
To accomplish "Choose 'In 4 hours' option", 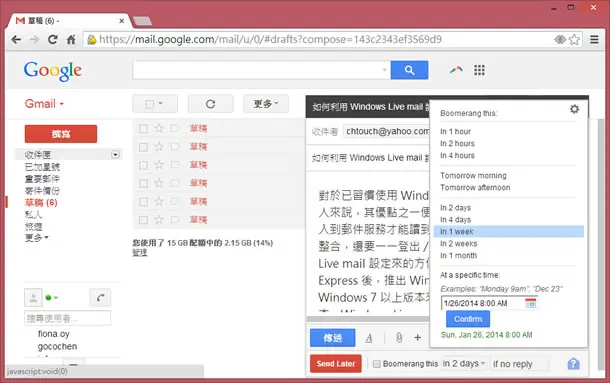I will coord(458,155).
